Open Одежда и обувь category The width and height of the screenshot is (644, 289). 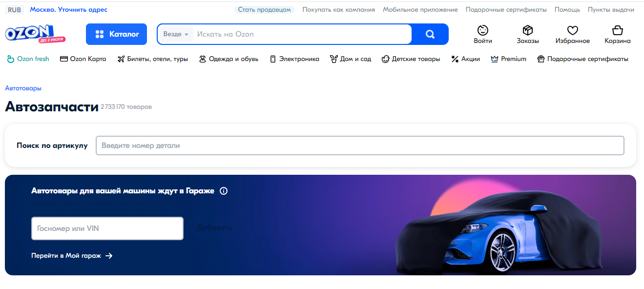click(x=229, y=59)
